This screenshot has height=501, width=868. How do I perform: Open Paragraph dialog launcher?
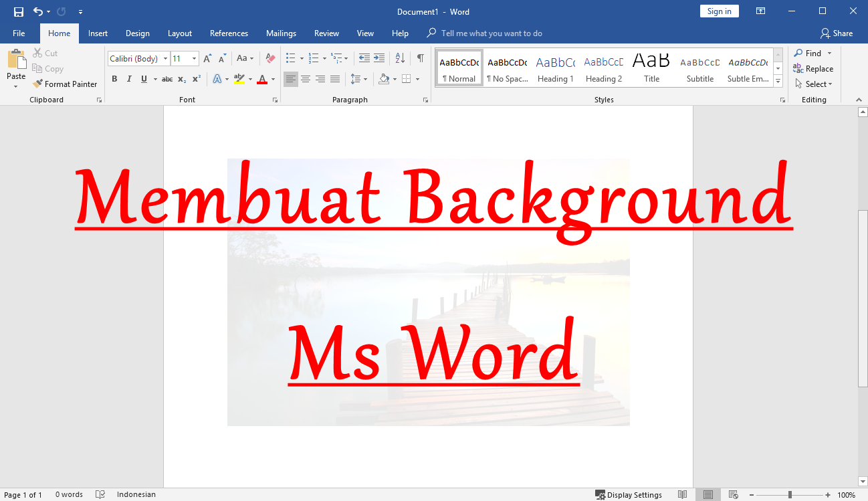coord(426,100)
